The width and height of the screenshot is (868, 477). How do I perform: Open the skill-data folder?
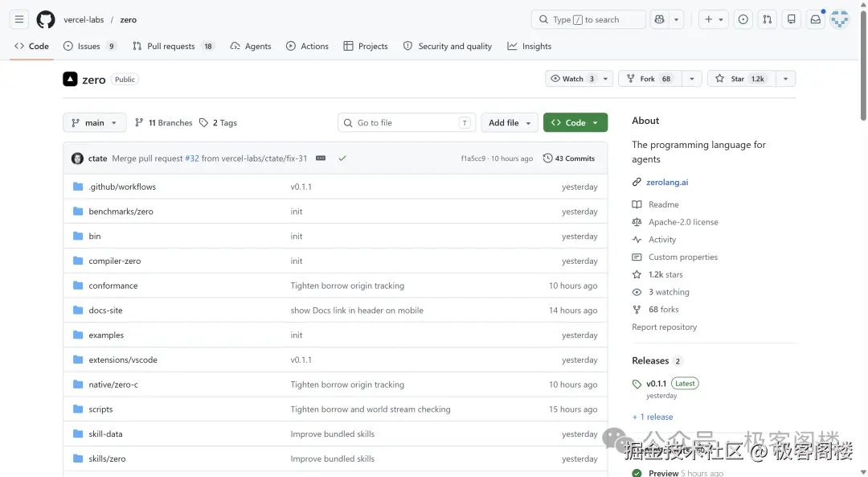click(x=105, y=434)
